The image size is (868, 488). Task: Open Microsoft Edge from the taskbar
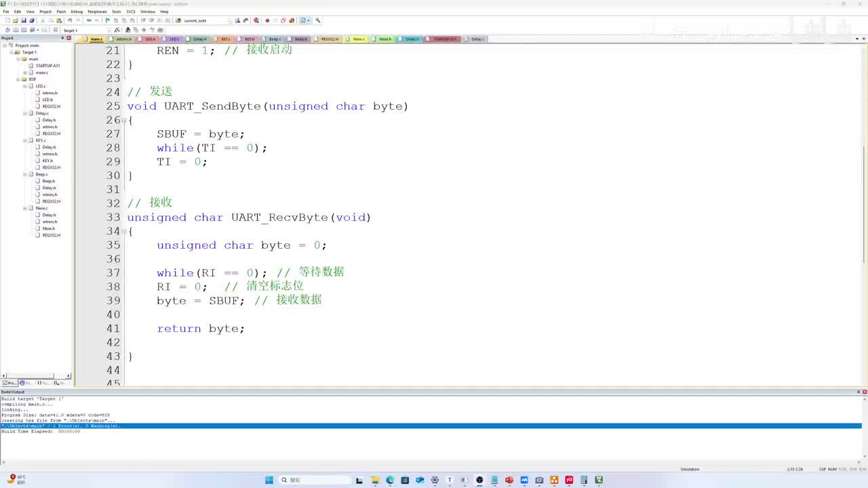390,480
